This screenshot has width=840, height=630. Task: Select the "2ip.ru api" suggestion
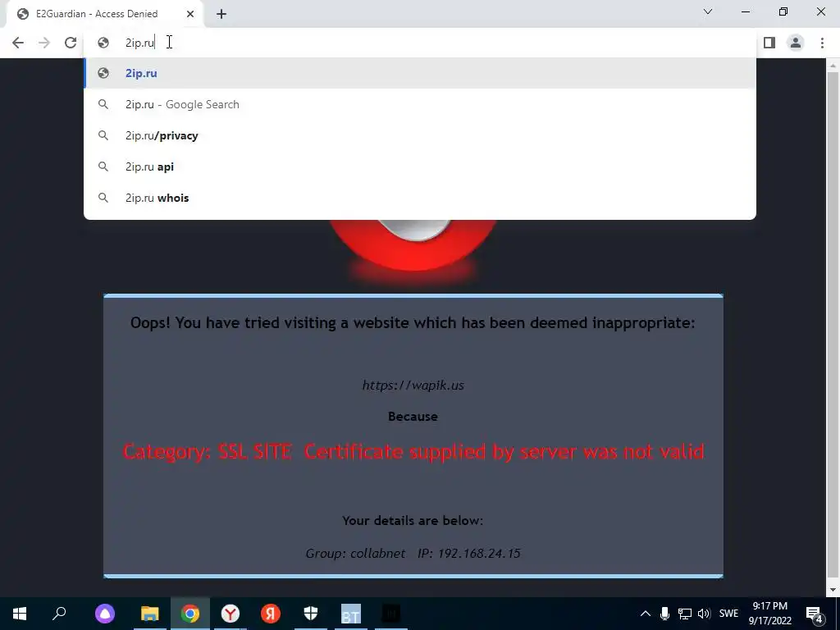419,167
